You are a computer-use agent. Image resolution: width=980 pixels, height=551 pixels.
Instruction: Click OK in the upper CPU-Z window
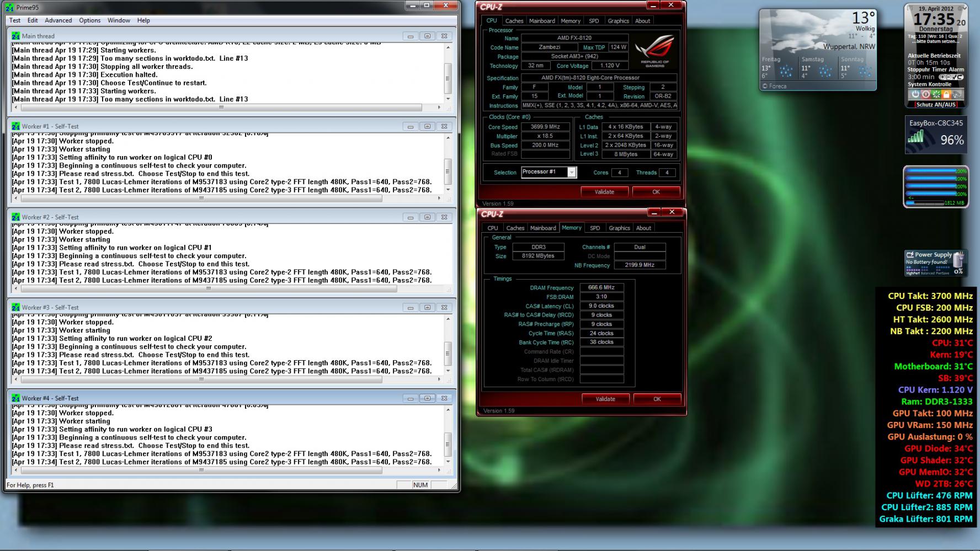click(656, 192)
